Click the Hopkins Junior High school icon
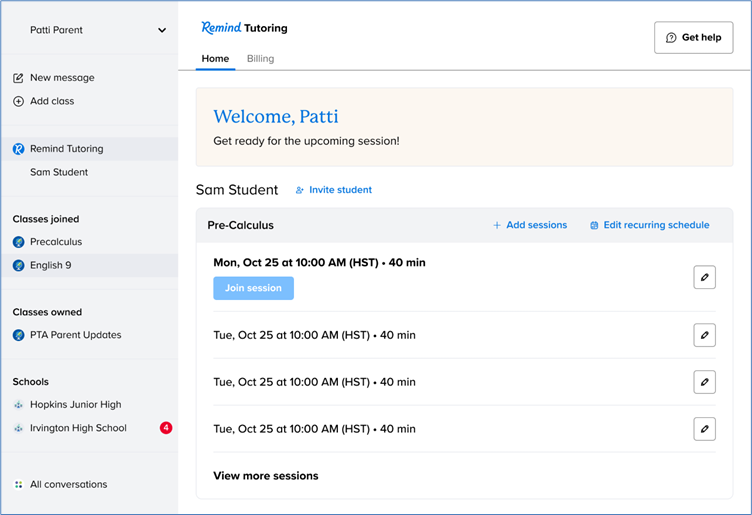Image resolution: width=752 pixels, height=515 pixels. point(18,405)
